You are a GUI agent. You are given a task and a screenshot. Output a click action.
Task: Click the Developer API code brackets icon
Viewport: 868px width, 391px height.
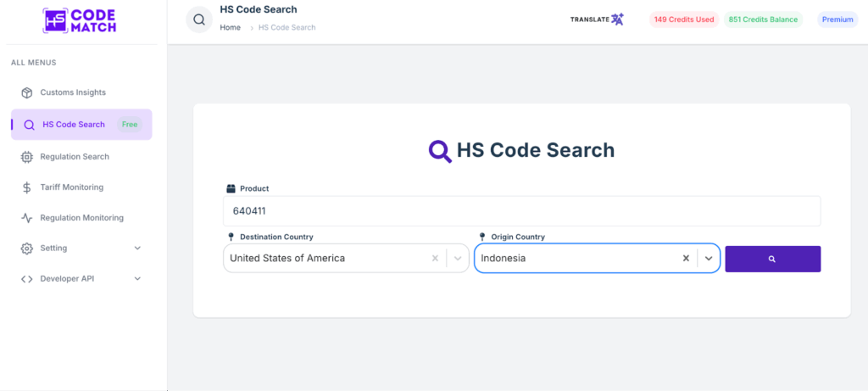click(27, 279)
